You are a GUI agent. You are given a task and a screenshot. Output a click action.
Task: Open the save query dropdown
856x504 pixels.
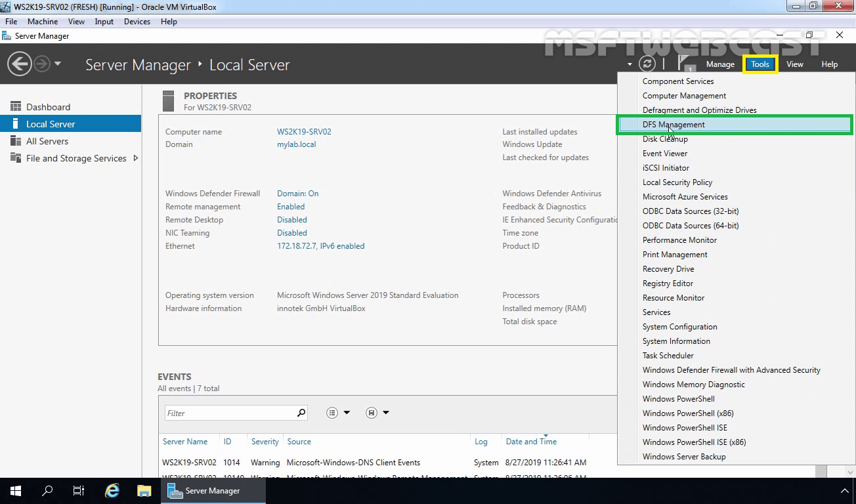pyautogui.click(x=378, y=413)
